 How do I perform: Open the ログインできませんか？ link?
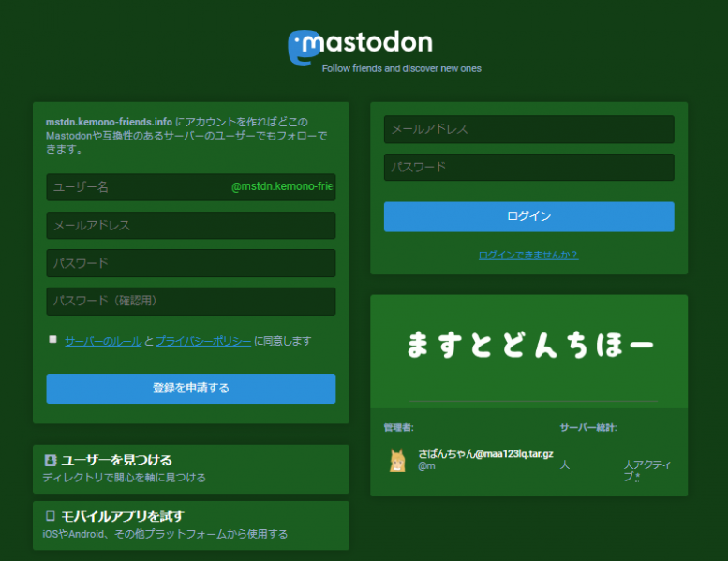528,255
